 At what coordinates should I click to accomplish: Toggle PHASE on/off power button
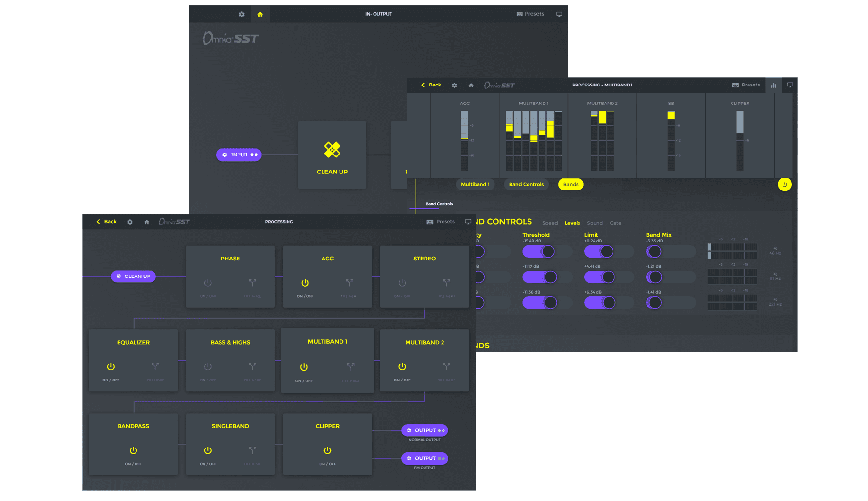click(208, 283)
